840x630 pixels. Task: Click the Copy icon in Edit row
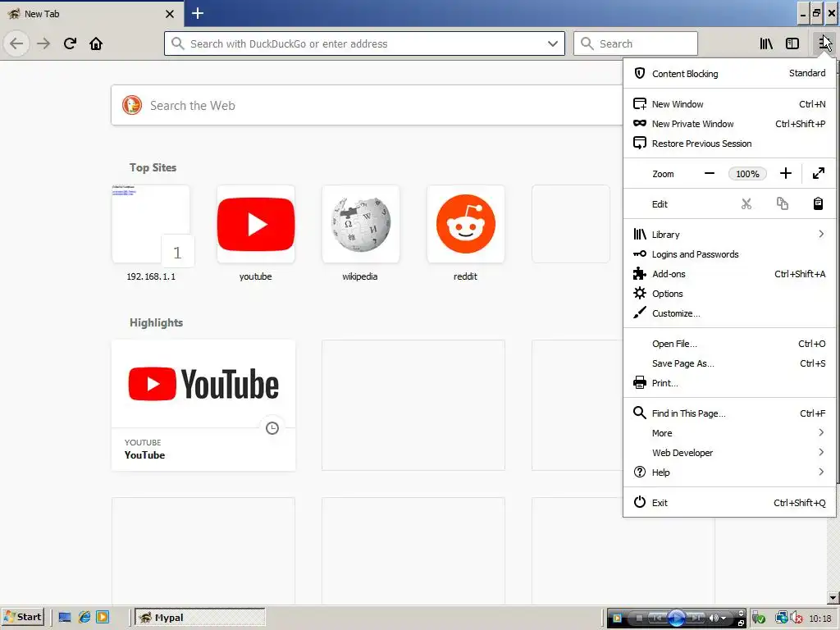click(x=782, y=203)
